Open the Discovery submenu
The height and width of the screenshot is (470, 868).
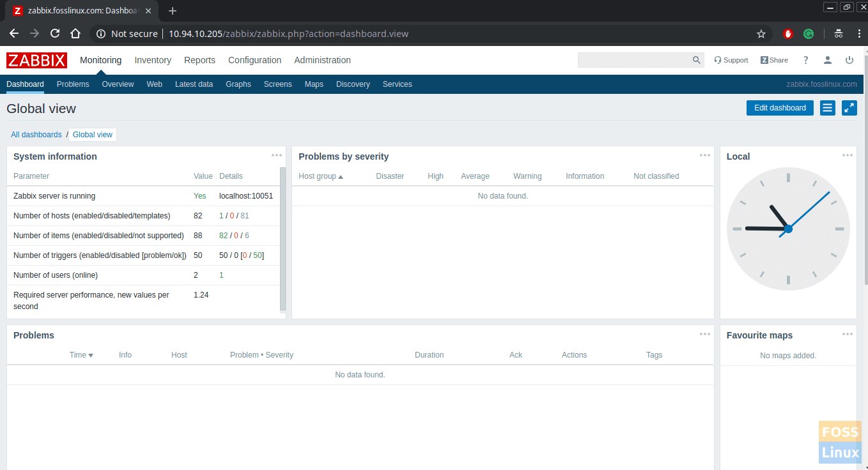point(353,84)
